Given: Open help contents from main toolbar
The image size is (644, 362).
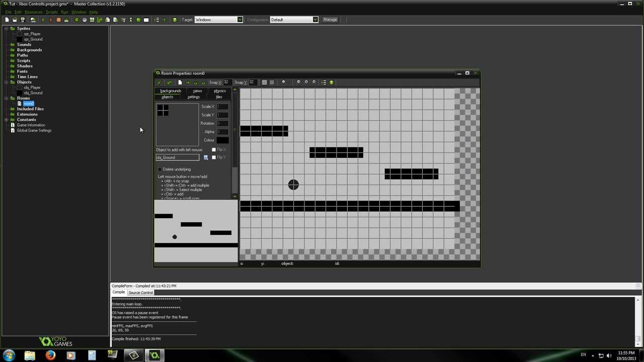Looking at the screenshot, I should 175,20.
